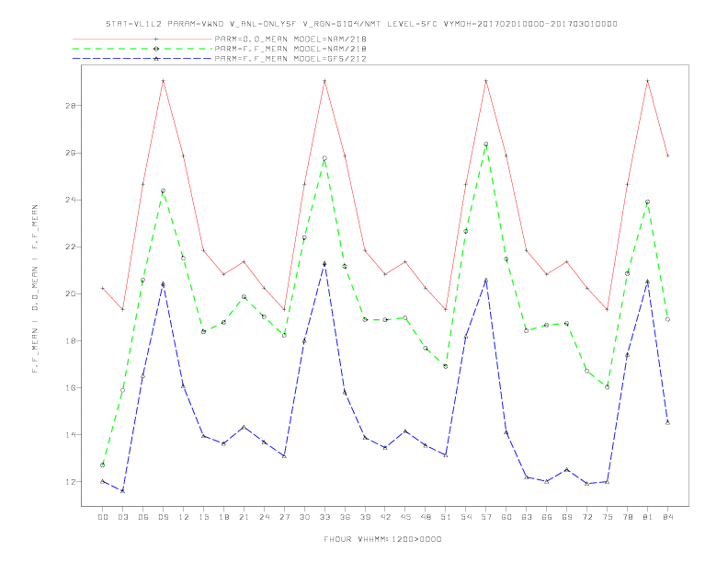Click x-axis tick label 39

[x=365, y=517]
